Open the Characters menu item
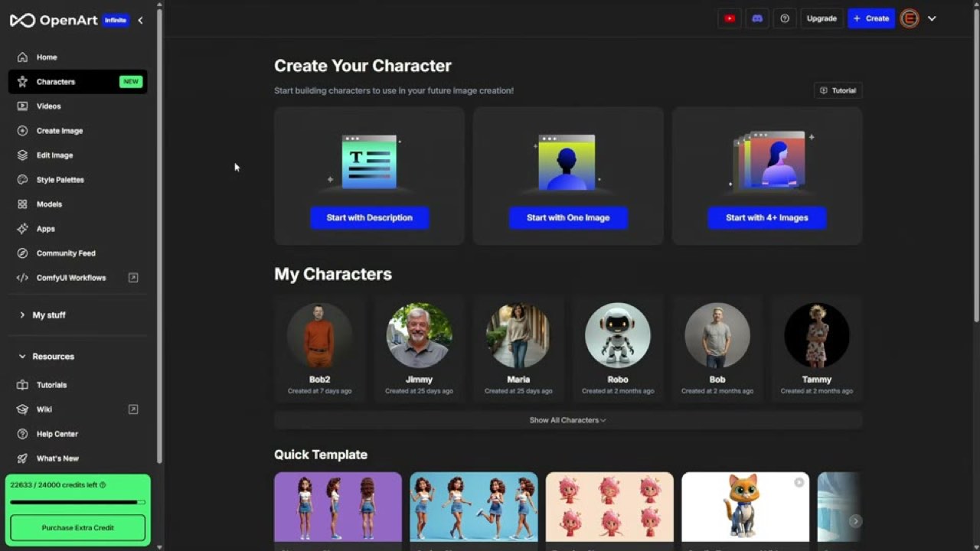980x551 pixels. pos(77,82)
